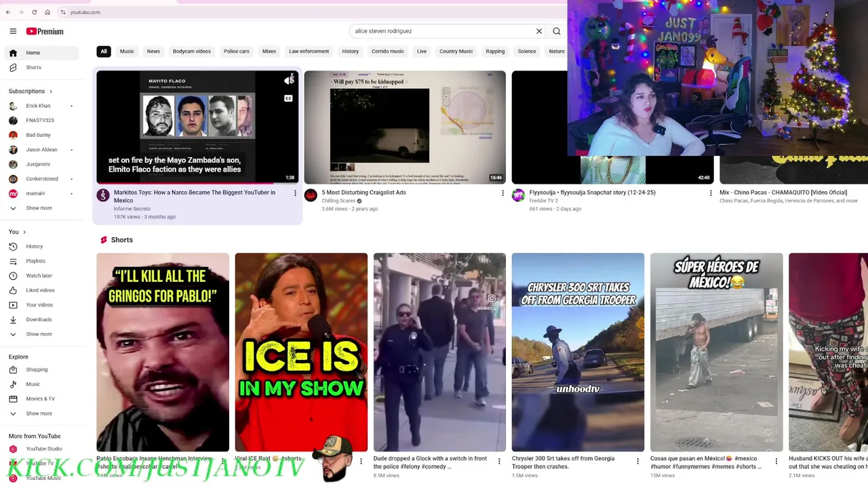Select the Music filter chip
The image size is (868, 488).
(127, 52)
